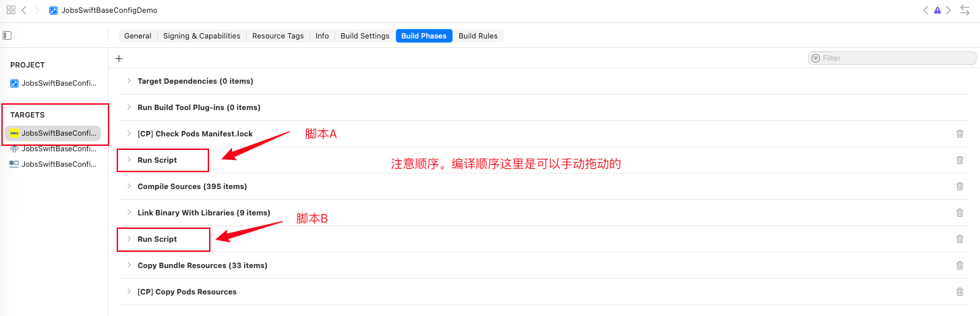
Task: Open the General tab
Action: point(138,36)
